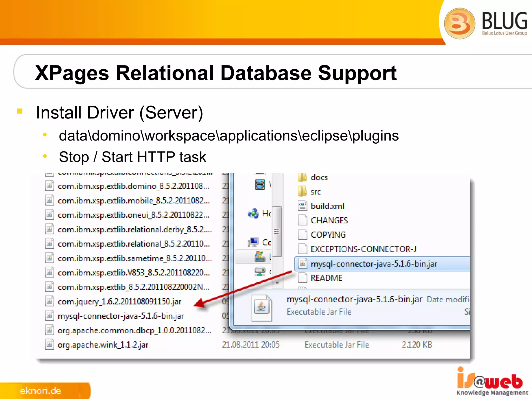
Task: Click the CHANGES filename
Action: 329,220
